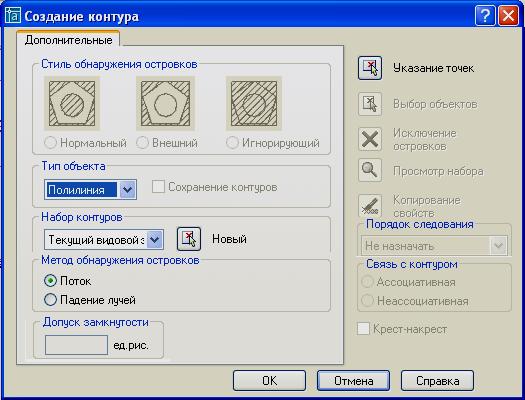
Task: Select the Поток detection method
Action: (50, 281)
